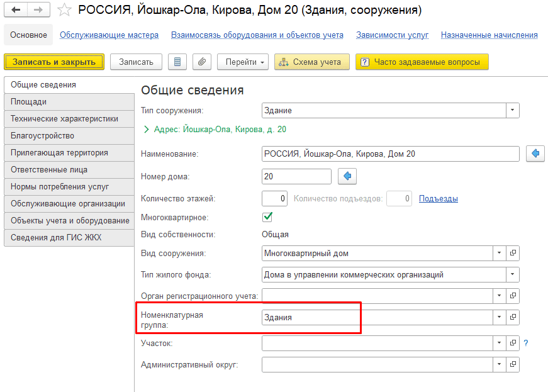The width and height of the screenshot is (548, 392).
Task: Expand the Тип сооружения dropdown
Action: [512, 109]
